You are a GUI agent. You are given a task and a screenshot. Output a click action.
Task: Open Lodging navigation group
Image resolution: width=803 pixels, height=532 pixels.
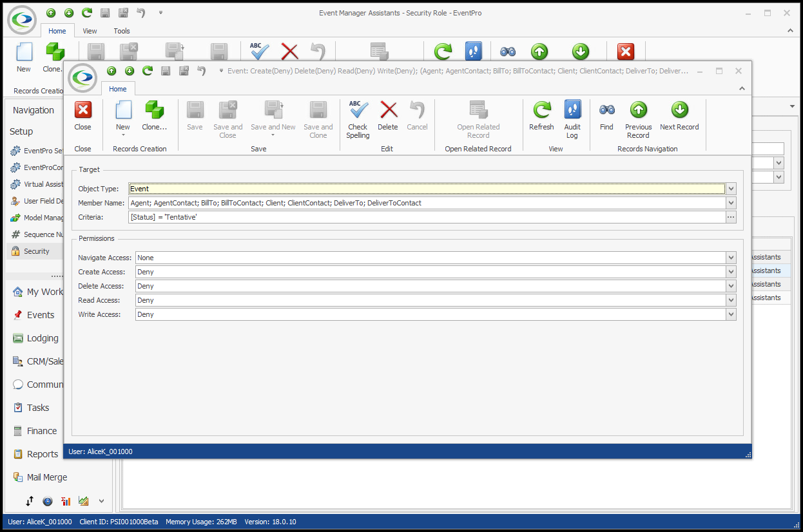pyautogui.click(x=43, y=338)
